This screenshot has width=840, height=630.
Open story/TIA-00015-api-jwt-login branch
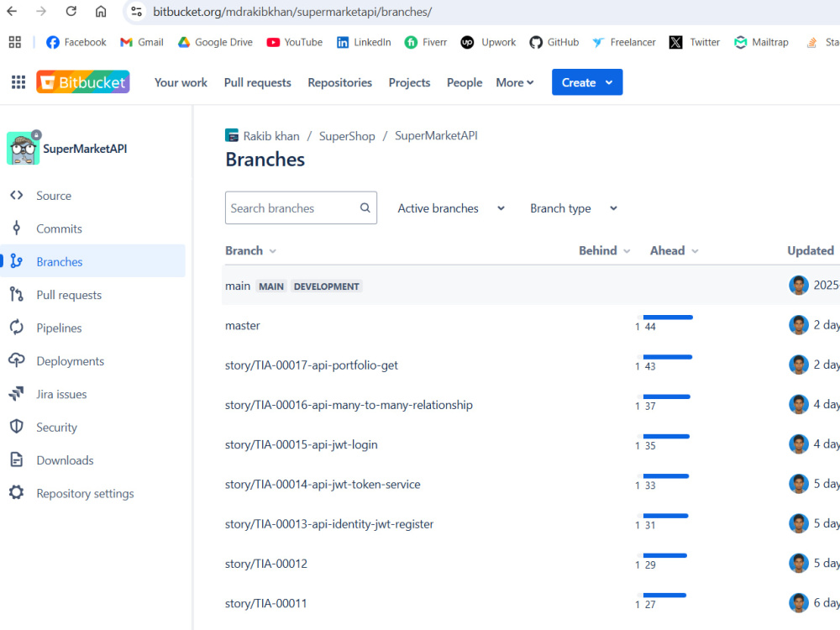coord(301,444)
